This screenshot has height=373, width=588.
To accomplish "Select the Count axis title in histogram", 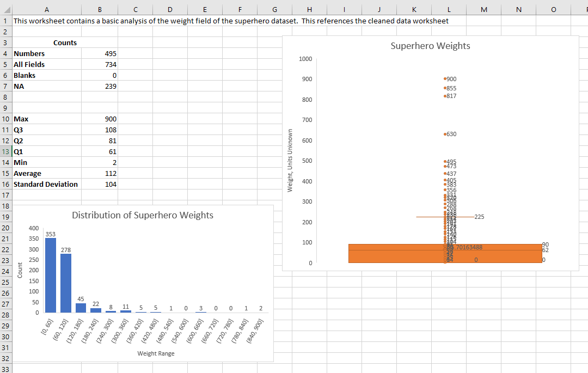I will click(20, 270).
